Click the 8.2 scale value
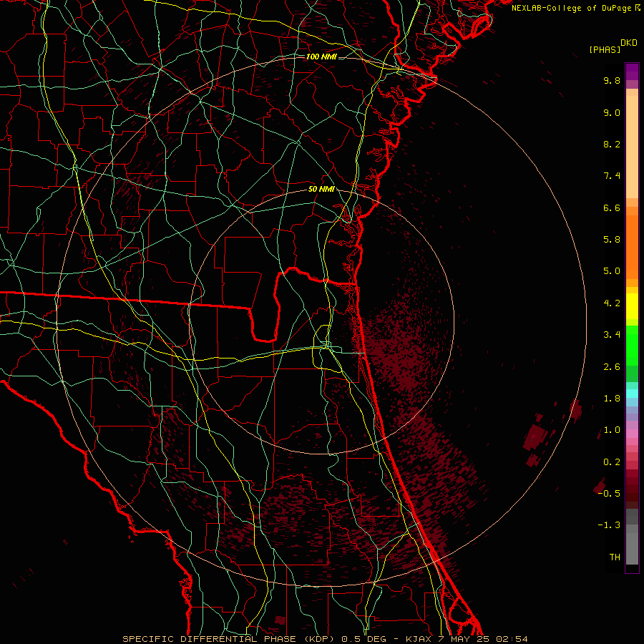 click(x=612, y=144)
